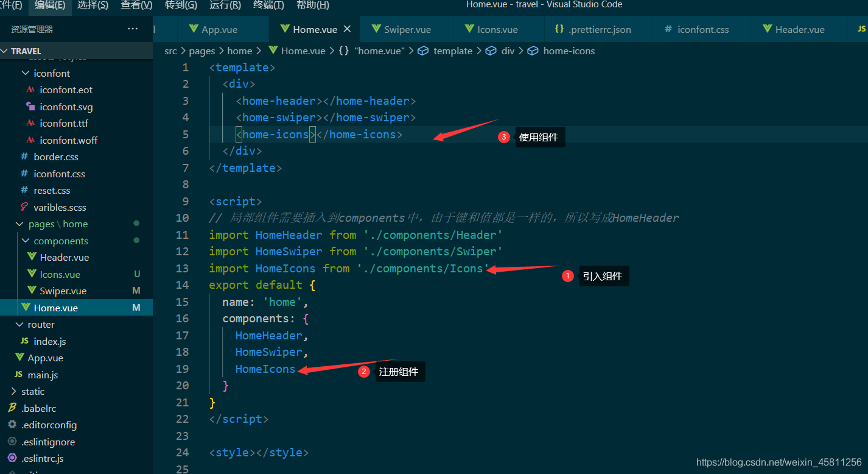Open the 查看(V) menu

(136, 5)
